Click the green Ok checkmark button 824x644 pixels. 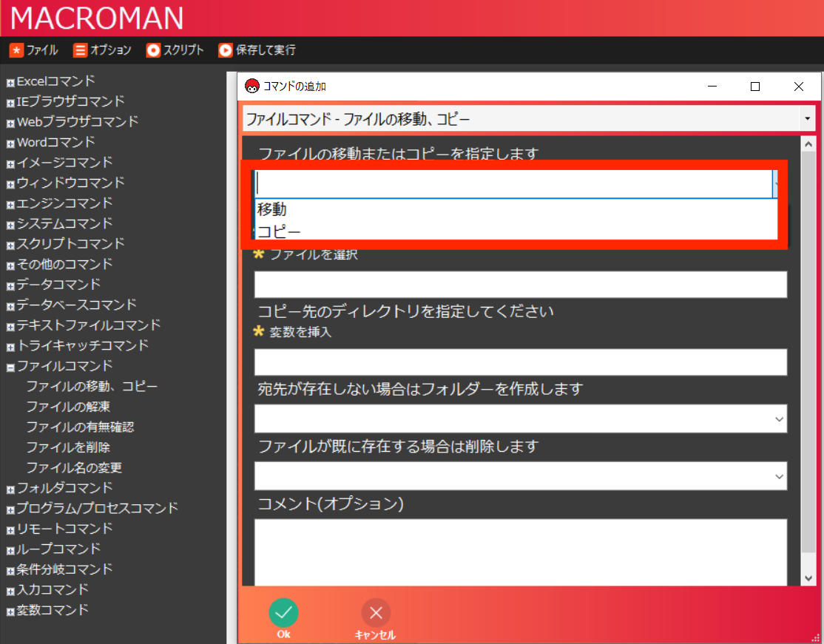(x=284, y=612)
